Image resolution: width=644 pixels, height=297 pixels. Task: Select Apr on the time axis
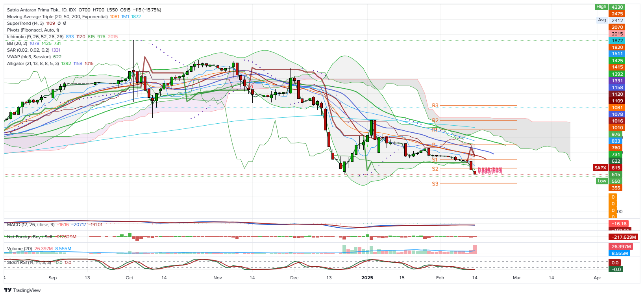tap(598, 278)
